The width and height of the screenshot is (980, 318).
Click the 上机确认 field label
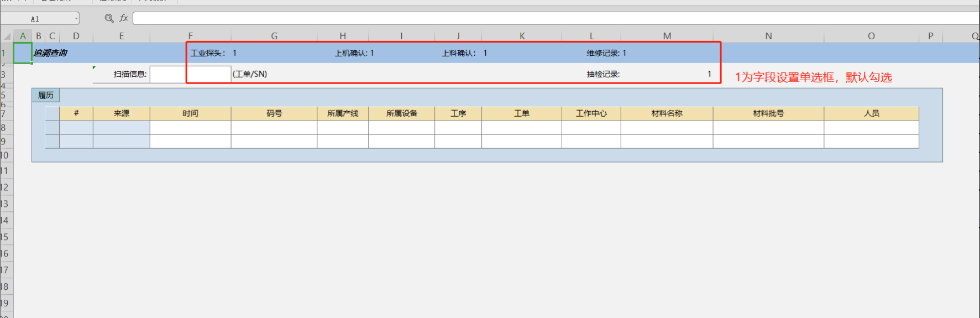coord(351,53)
